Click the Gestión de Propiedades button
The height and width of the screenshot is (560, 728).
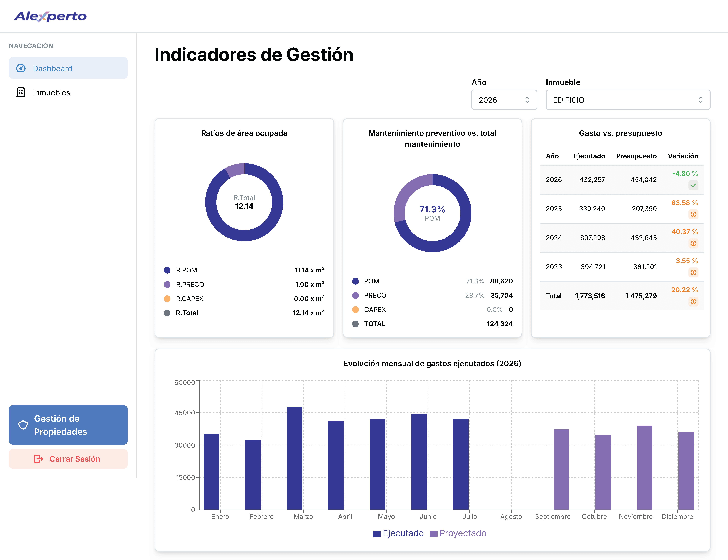click(x=68, y=424)
